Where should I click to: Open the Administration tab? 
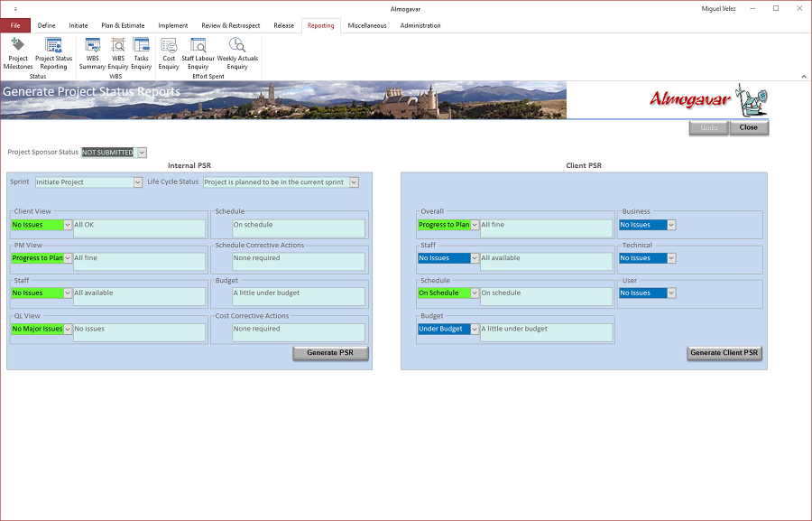[420, 25]
